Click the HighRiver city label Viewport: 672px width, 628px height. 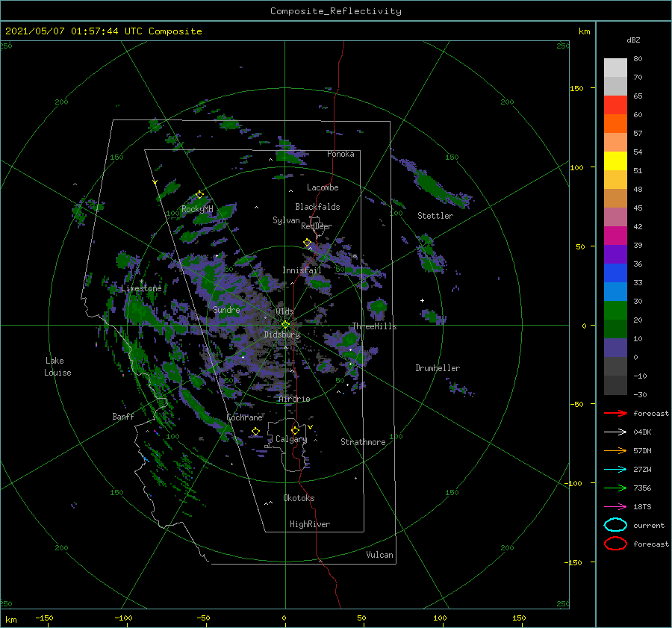coord(310,524)
